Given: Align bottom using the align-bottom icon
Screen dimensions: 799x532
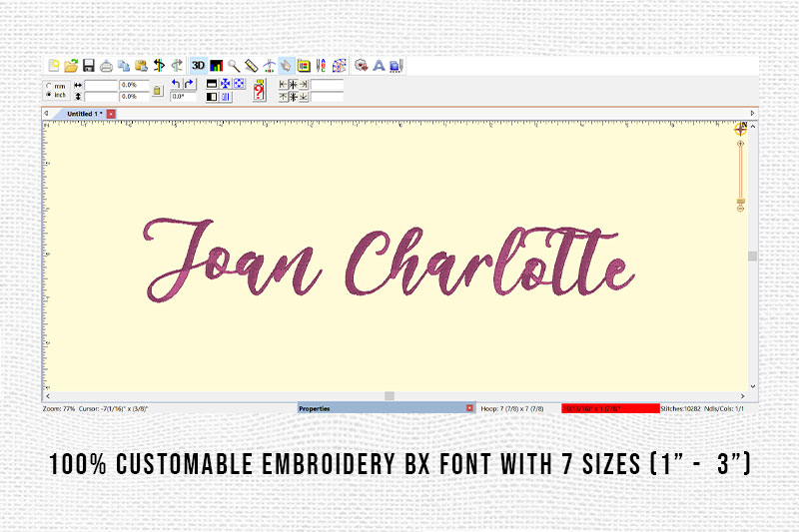Looking at the screenshot, I should point(304,96).
